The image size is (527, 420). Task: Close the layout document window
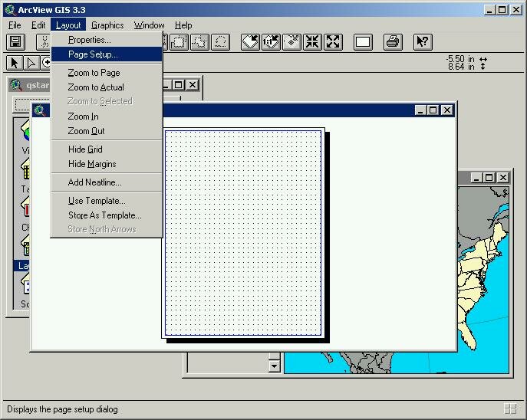coord(447,110)
